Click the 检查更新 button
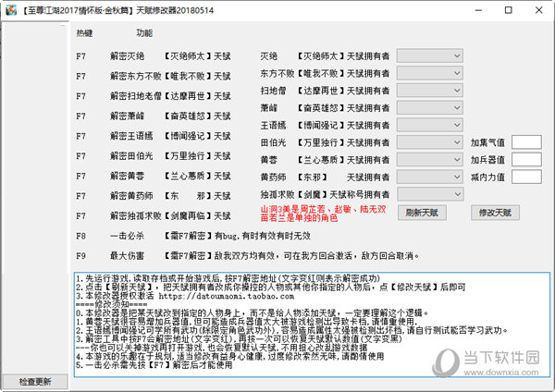 tap(35, 382)
